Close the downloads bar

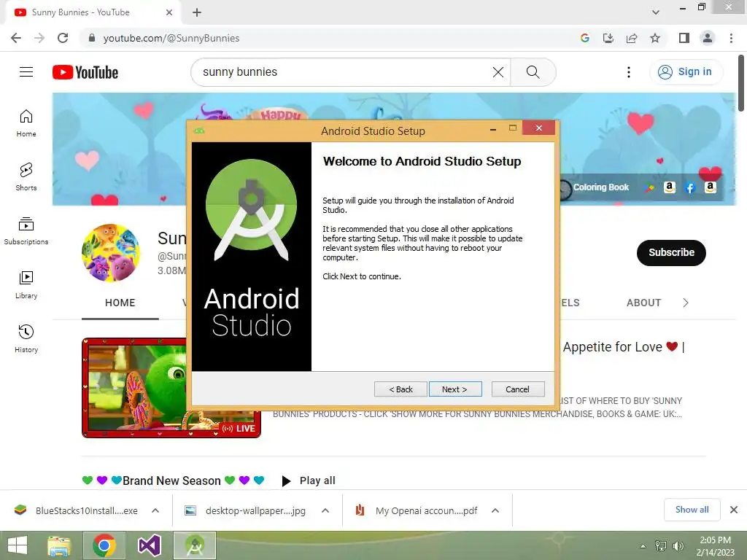(734, 510)
